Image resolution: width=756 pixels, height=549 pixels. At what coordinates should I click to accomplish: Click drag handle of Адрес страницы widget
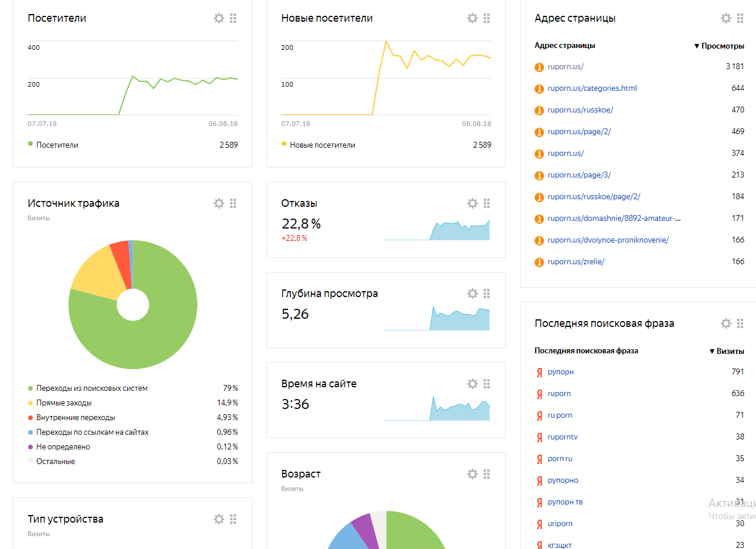(740, 18)
